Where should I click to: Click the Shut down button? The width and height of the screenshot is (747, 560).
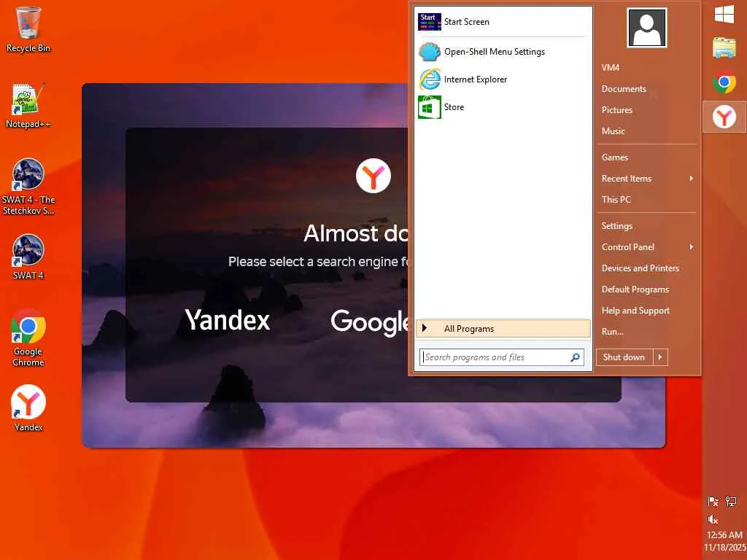624,357
